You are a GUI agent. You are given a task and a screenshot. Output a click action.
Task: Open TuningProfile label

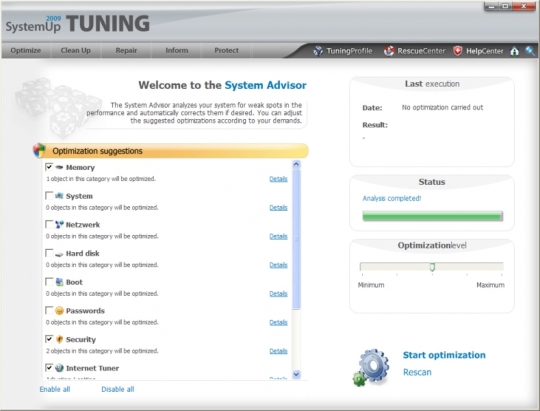(x=349, y=51)
